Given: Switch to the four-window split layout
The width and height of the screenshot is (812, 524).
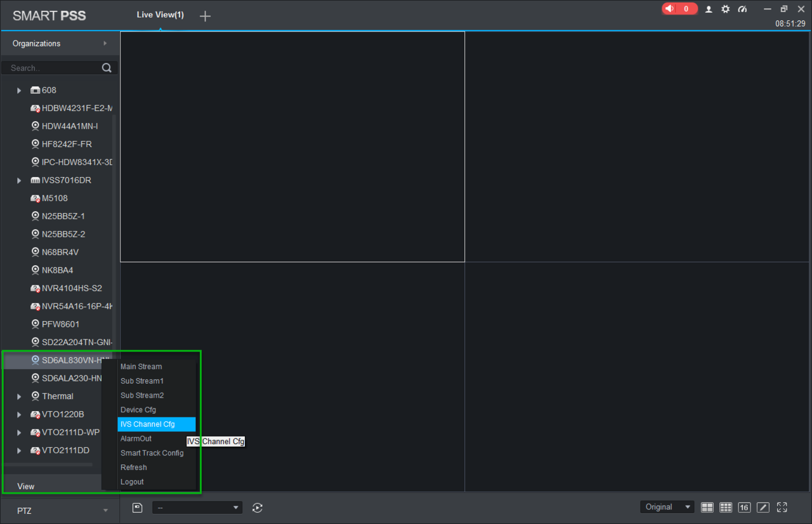Looking at the screenshot, I should coord(707,508).
